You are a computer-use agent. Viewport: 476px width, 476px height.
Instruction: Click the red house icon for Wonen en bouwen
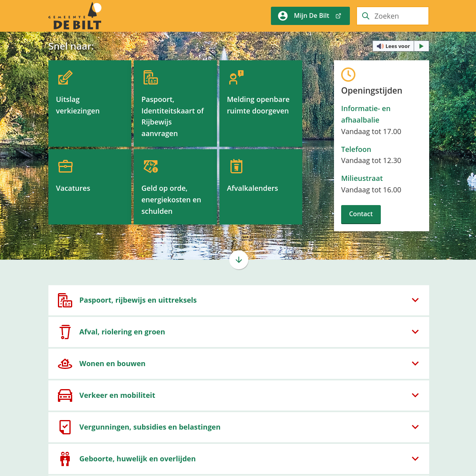pos(65,364)
